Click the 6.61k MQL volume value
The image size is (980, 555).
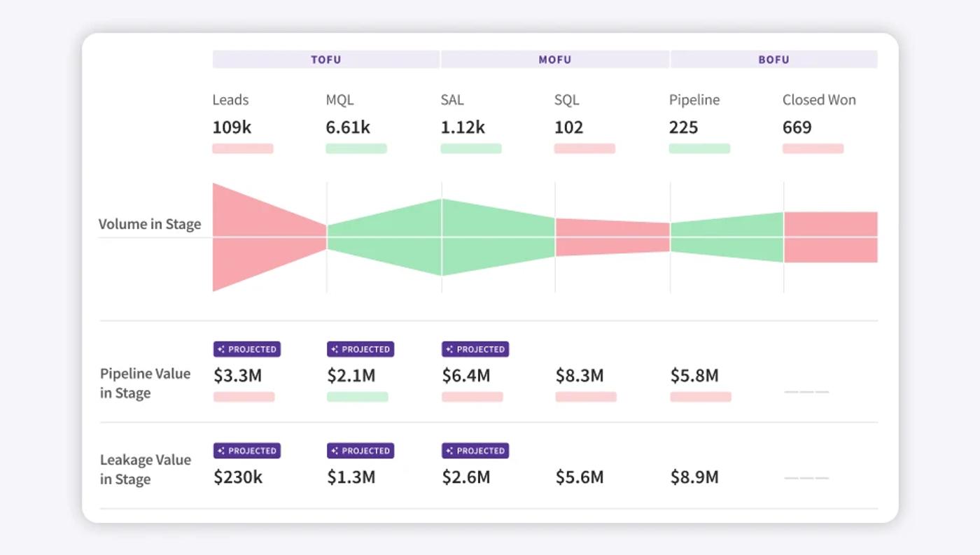pos(348,127)
